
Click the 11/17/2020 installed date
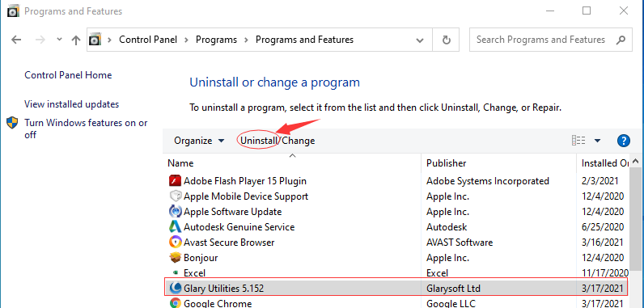[x=605, y=273]
